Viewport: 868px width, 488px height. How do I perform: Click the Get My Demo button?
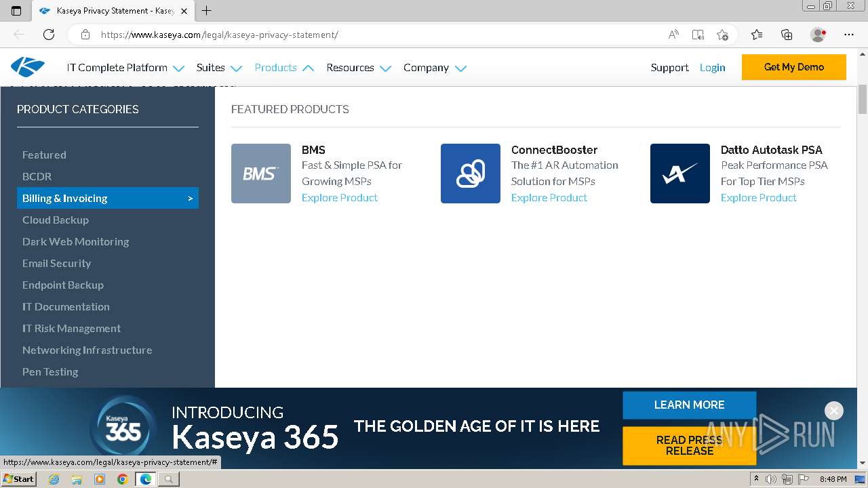coord(794,67)
